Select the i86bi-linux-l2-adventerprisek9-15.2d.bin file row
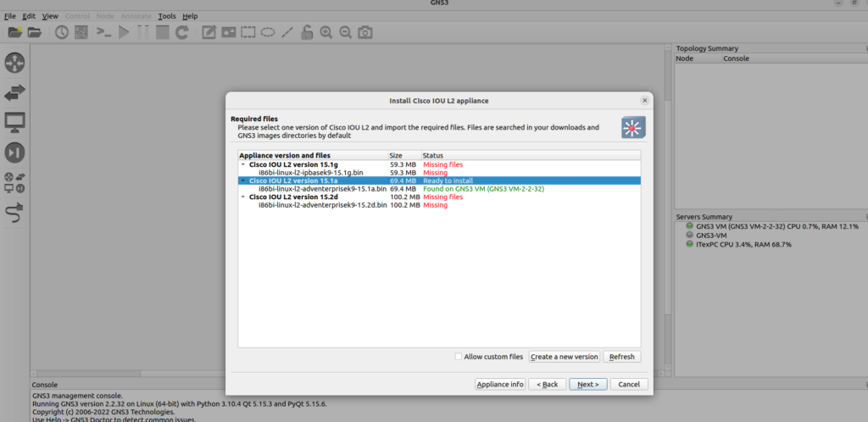Image resolution: width=868 pixels, height=422 pixels. coord(322,205)
